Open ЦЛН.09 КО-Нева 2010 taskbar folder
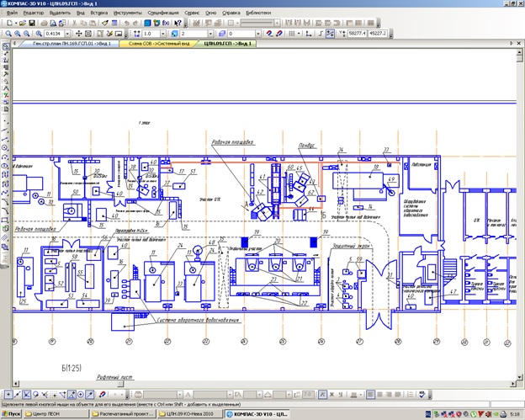Viewport: 525px width, 420px height. 190,414
